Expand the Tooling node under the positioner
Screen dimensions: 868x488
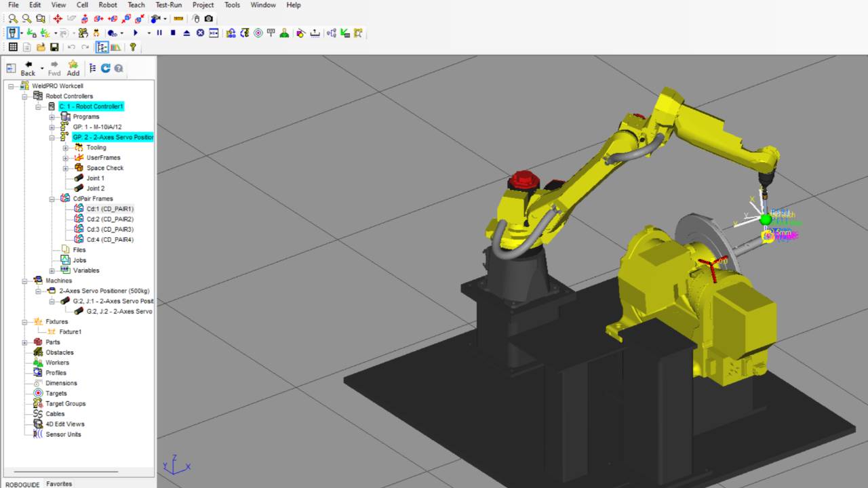tap(65, 147)
